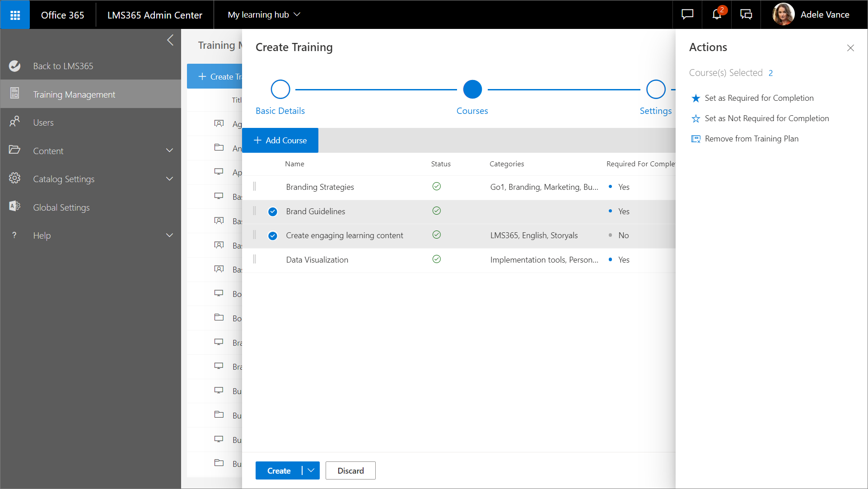Select the Data Visualization course row

317,260
